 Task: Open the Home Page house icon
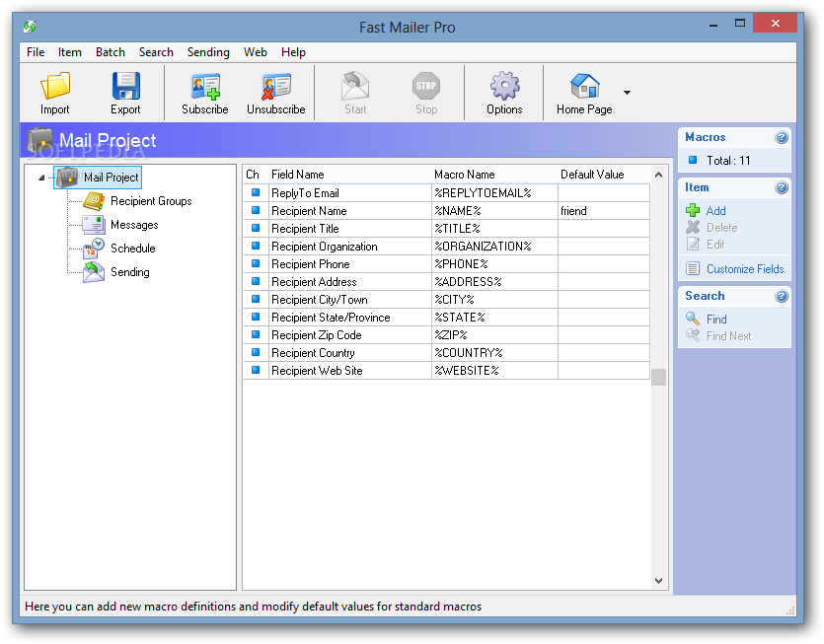pos(584,86)
